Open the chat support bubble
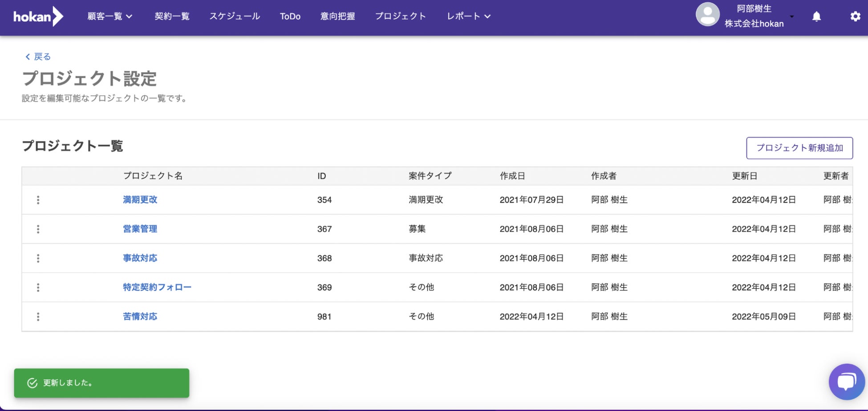Image resolution: width=868 pixels, height=411 pixels. [846, 382]
